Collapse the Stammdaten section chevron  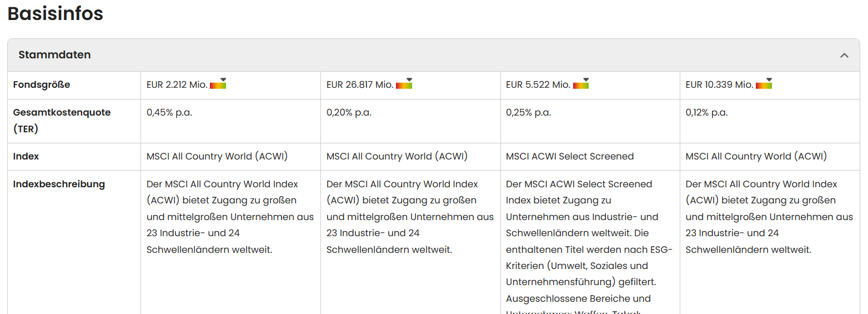(x=844, y=55)
